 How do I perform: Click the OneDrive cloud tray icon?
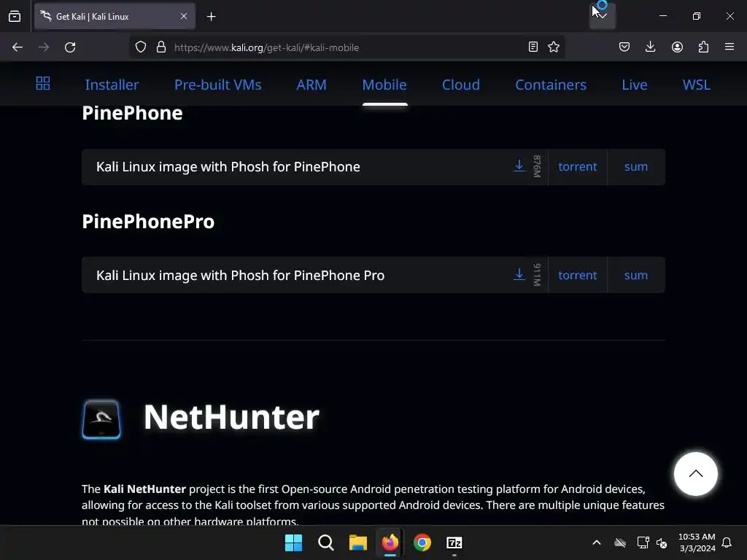click(x=620, y=542)
